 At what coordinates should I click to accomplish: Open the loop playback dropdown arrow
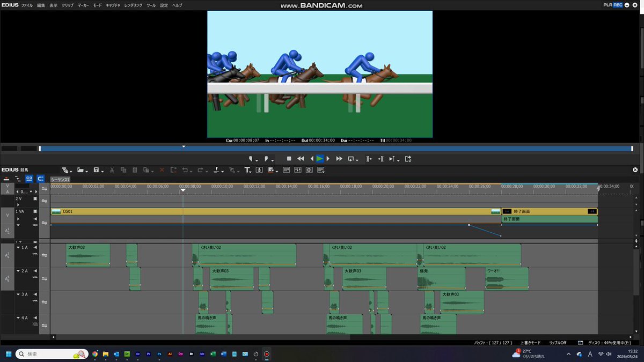tap(357, 160)
